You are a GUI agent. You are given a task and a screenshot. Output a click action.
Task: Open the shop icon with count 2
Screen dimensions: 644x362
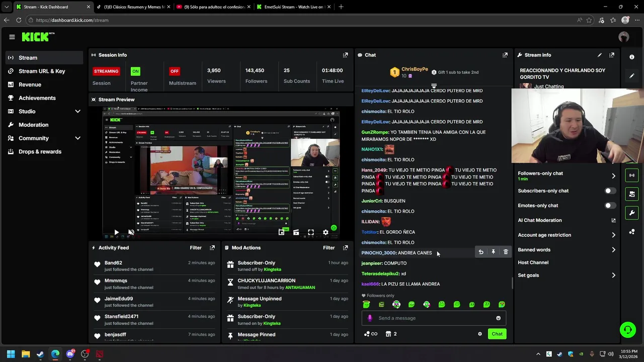pos(391,334)
